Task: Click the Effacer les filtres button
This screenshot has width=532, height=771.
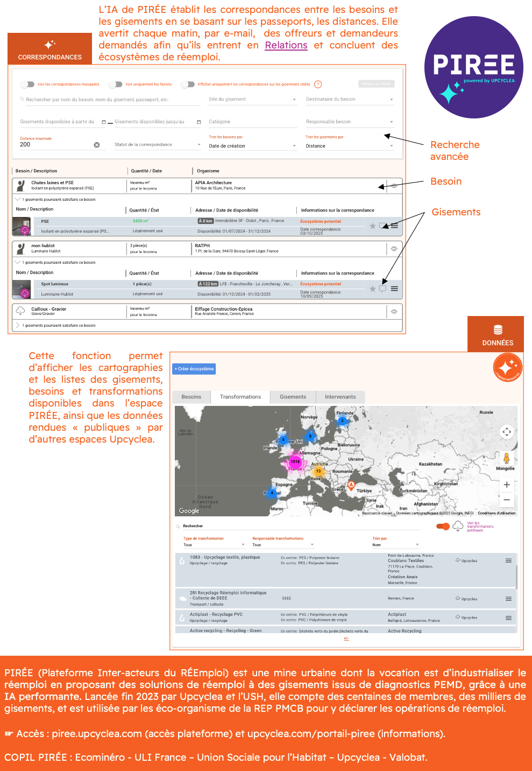Action: tap(377, 84)
